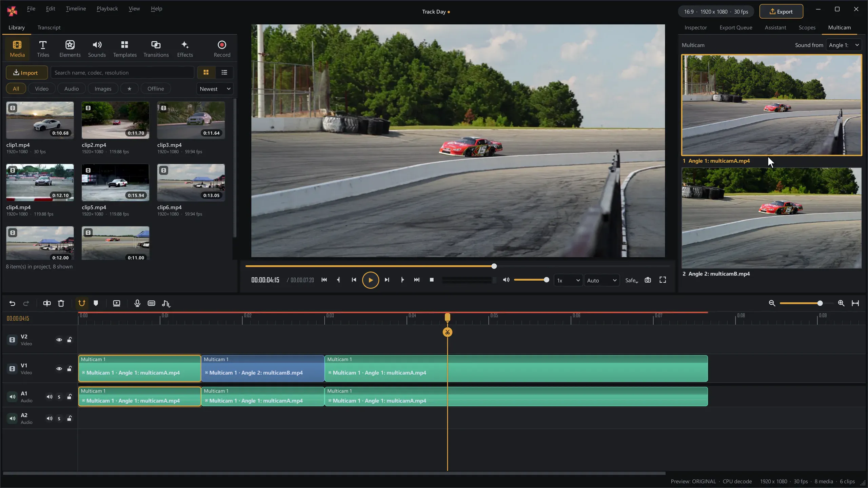Screen dimensions: 868x488
Task: Select Angle 2 multicamB.mp4 thumbnail
Action: coord(771,218)
